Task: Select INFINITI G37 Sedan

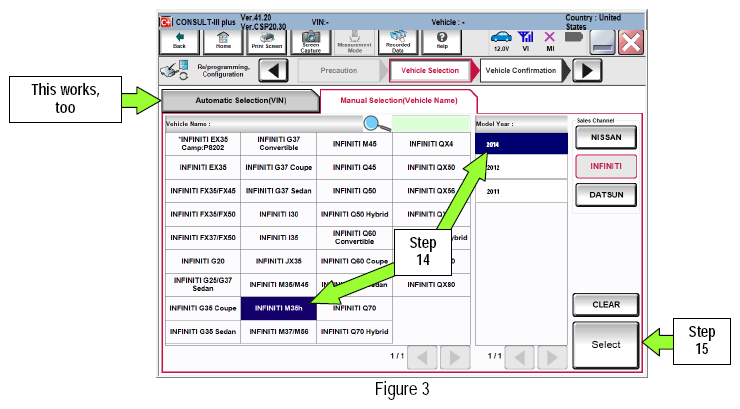Action: 278,191
